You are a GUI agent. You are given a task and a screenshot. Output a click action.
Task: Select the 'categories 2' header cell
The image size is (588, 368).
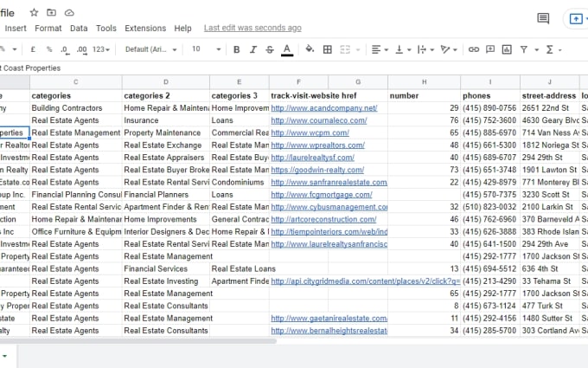166,96
